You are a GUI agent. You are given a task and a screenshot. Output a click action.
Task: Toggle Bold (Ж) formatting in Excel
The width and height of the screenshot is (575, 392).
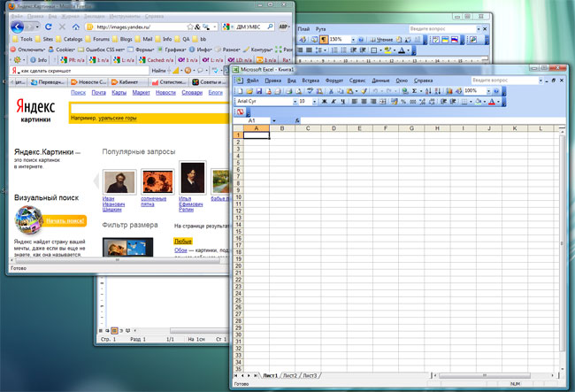(x=324, y=102)
